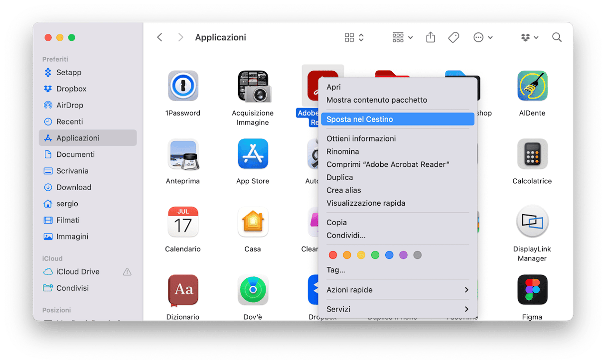The image size is (606, 364).
Task: Choose Tag… in the context menu
Action: [x=398, y=270]
